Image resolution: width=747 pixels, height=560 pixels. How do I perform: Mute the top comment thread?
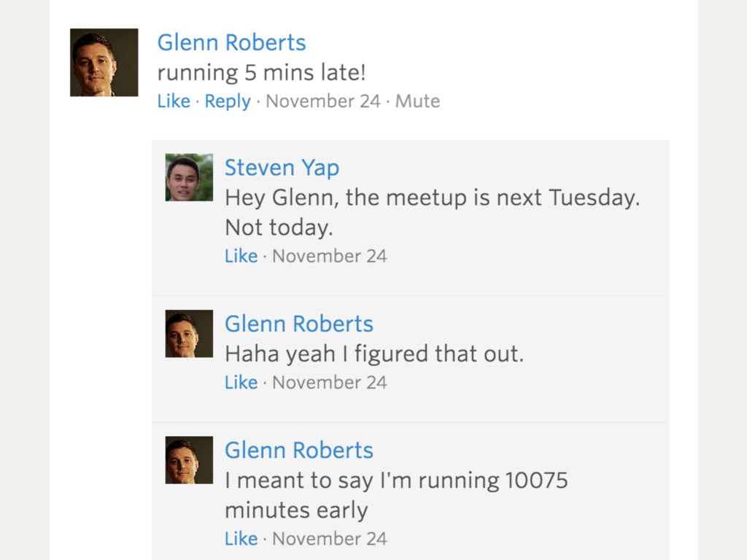417,101
